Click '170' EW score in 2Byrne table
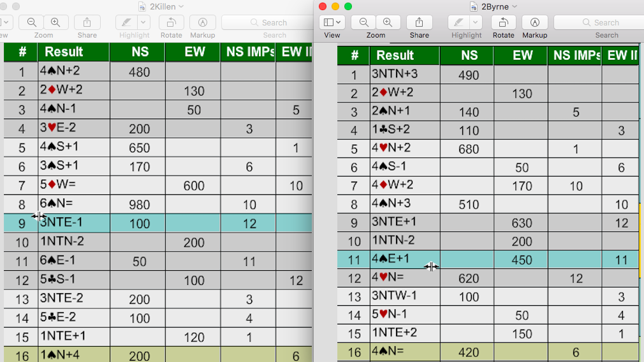This screenshot has height=362, width=644. (522, 186)
